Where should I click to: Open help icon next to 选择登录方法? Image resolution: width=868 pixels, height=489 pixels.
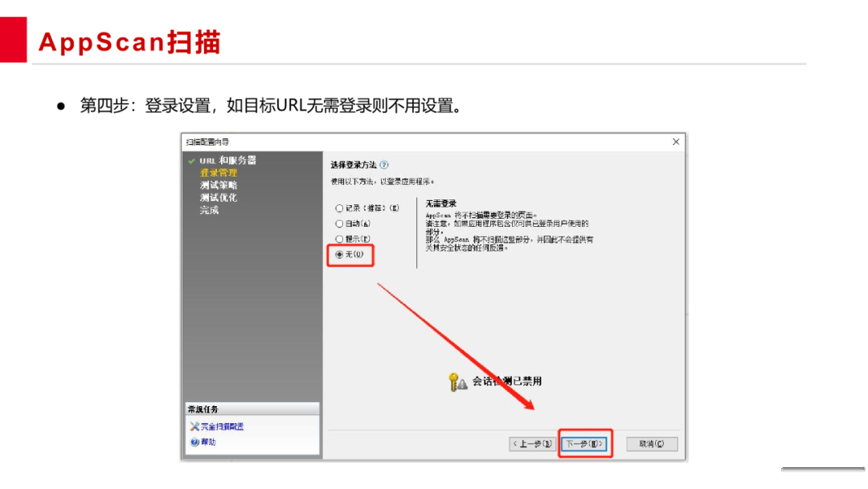(x=384, y=165)
